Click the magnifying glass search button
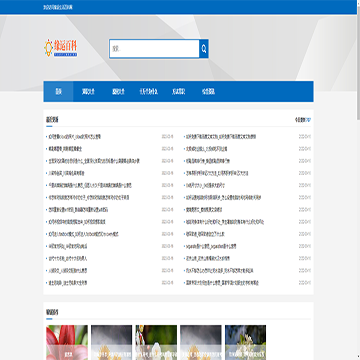Screen dimensions: 360x360 tap(204, 49)
